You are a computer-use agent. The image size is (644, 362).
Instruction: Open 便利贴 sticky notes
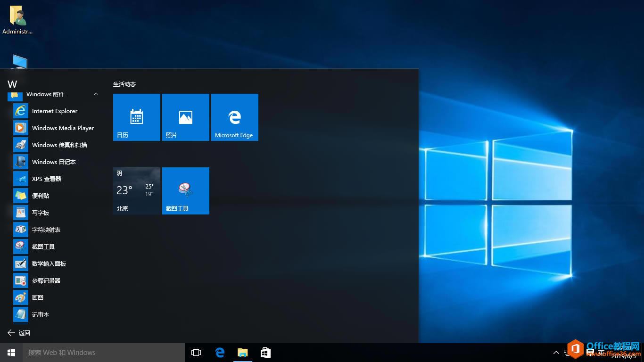(x=55, y=196)
